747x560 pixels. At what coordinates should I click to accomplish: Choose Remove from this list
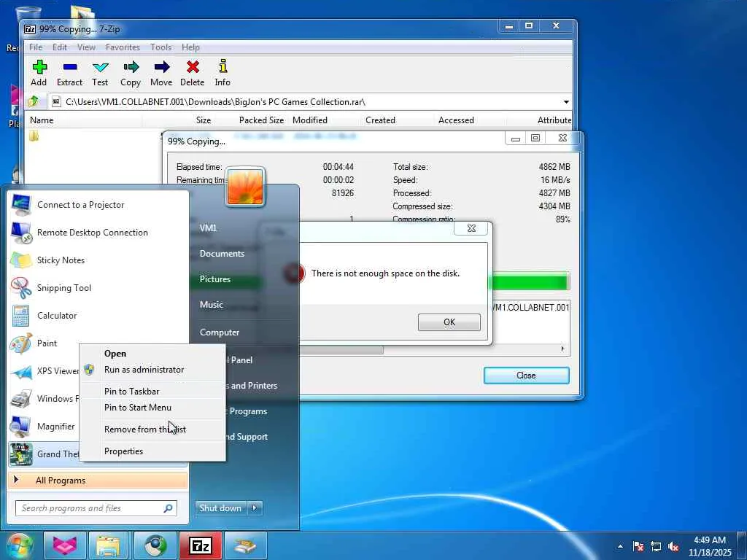pyautogui.click(x=152, y=429)
